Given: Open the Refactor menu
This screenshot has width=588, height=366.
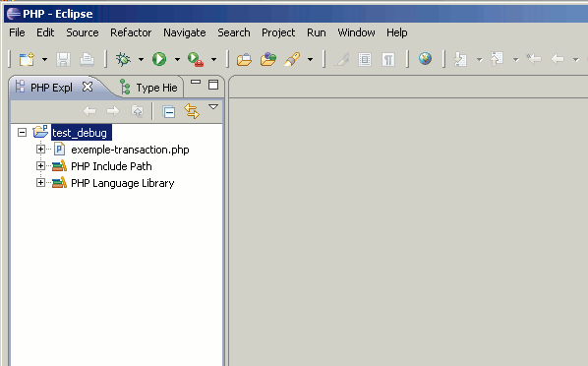Looking at the screenshot, I should tap(131, 32).
